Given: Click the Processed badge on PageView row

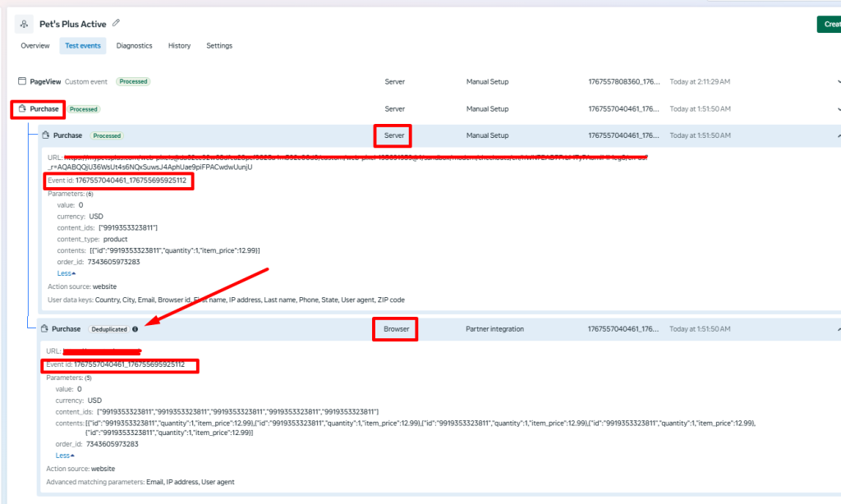Looking at the screenshot, I should coord(133,82).
